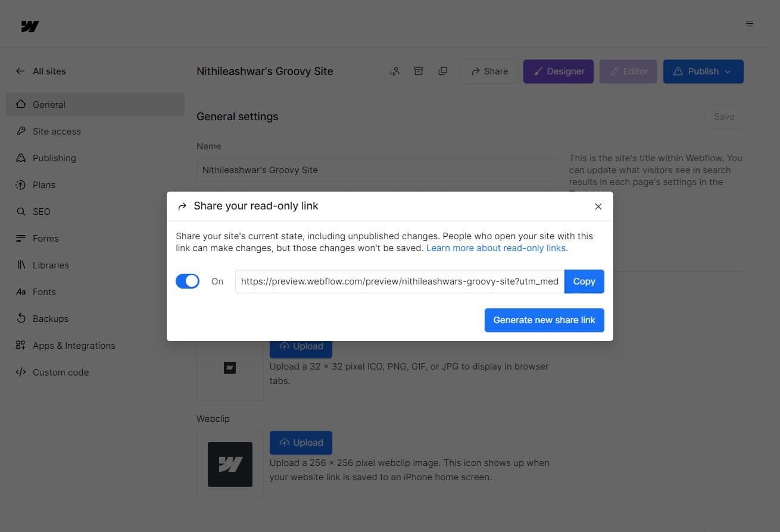
Task: Open the SEO settings tab
Action: [41, 212]
